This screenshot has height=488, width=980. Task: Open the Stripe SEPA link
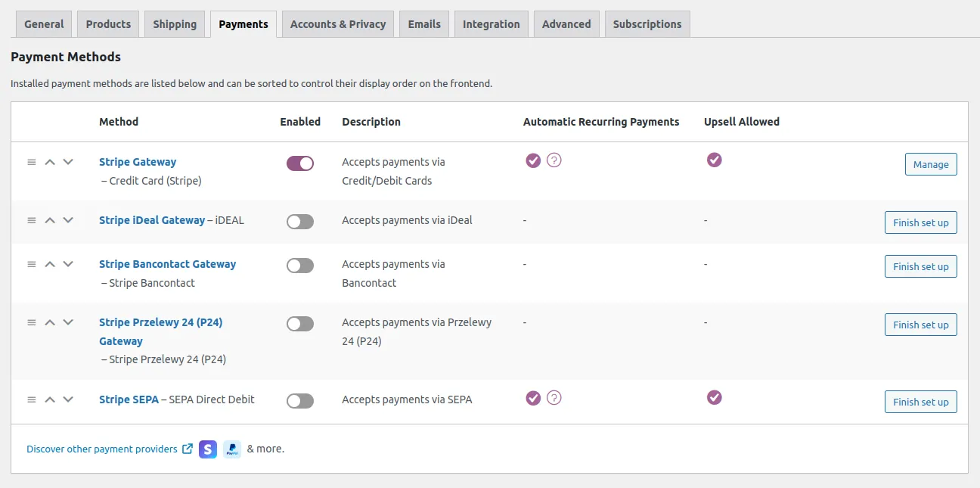pyautogui.click(x=129, y=399)
